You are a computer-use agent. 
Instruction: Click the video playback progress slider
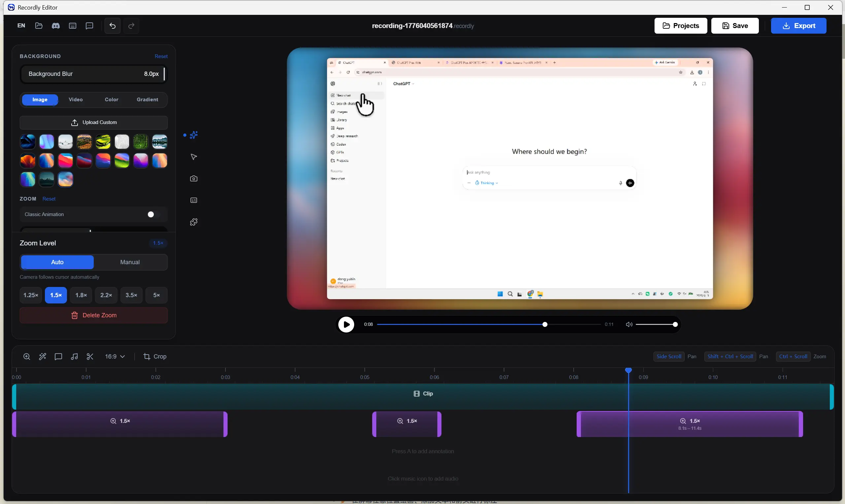click(489, 324)
